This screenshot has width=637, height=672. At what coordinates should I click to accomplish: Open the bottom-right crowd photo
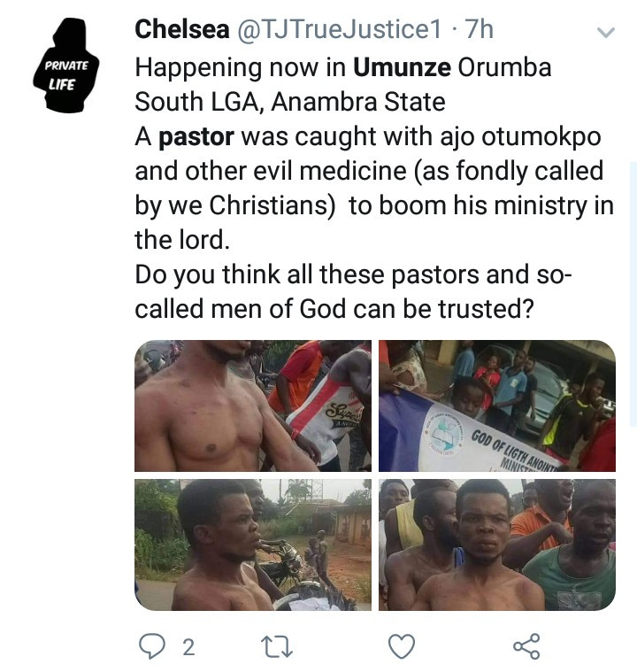click(496, 545)
